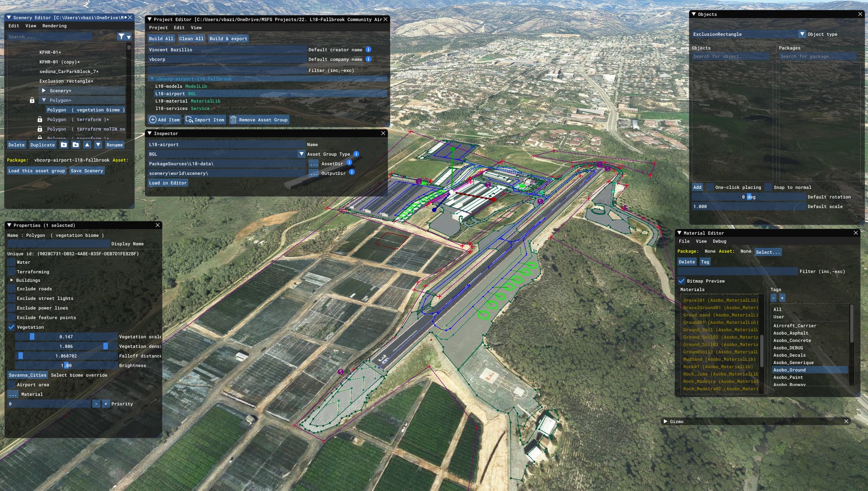868x491 pixels.
Task: Click Load in Editor in Inspector
Action: pos(168,183)
